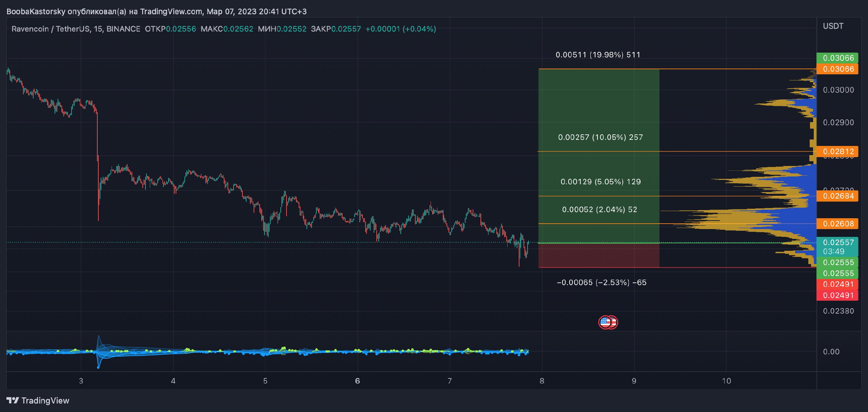Click the orange 0.02684 price label
The image size is (868, 412).
(x=837, y=196)
